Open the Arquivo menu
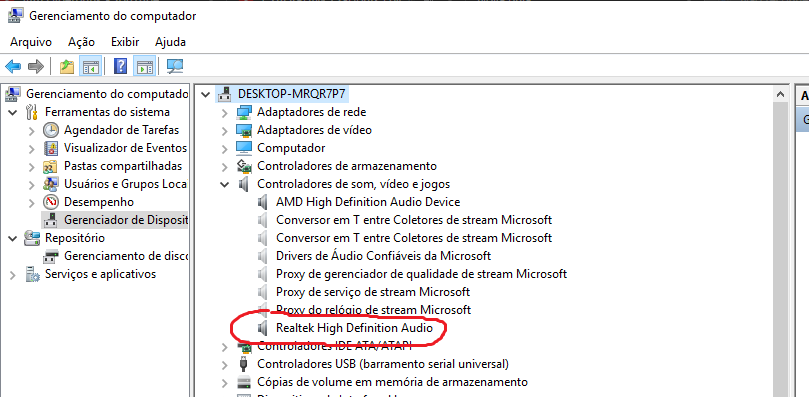This screenshot has width=809, height=397. [x=31, y=42]
